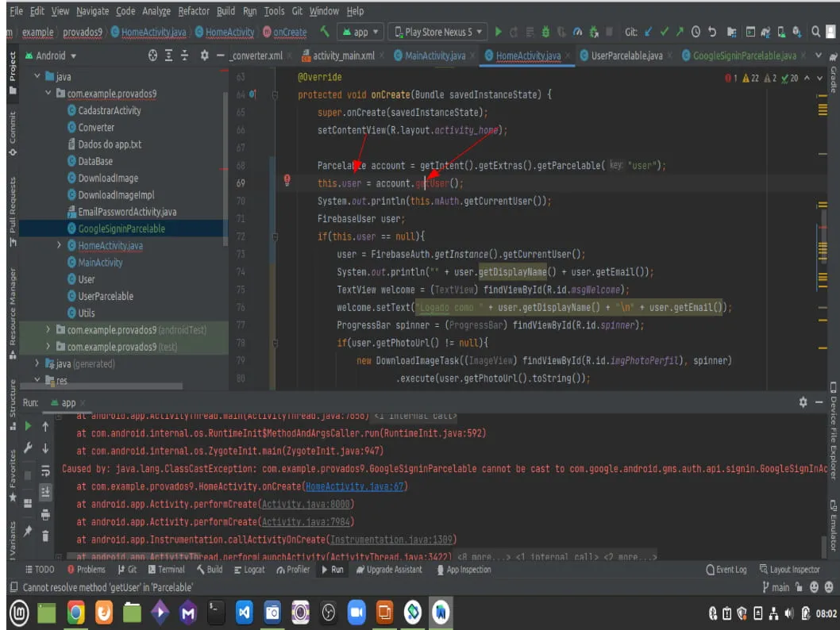Toggle soft-wrap in Run console
840x630 pixels.
coord(45,471)
